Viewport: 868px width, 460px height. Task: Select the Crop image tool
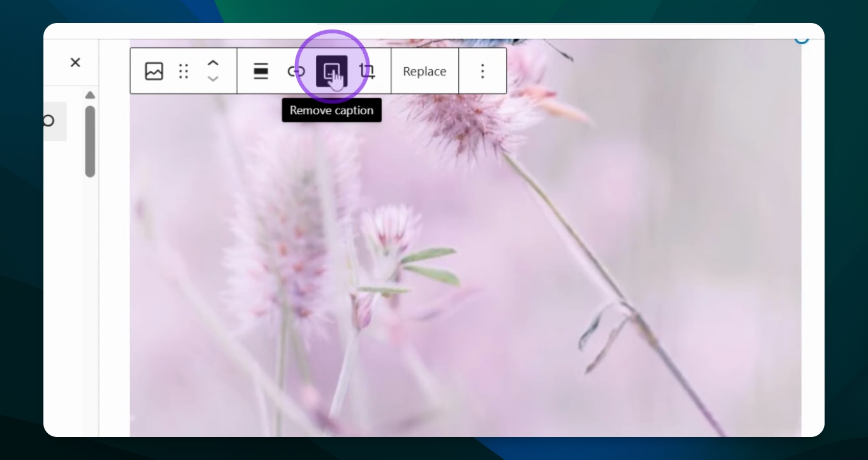pos(367,71)
